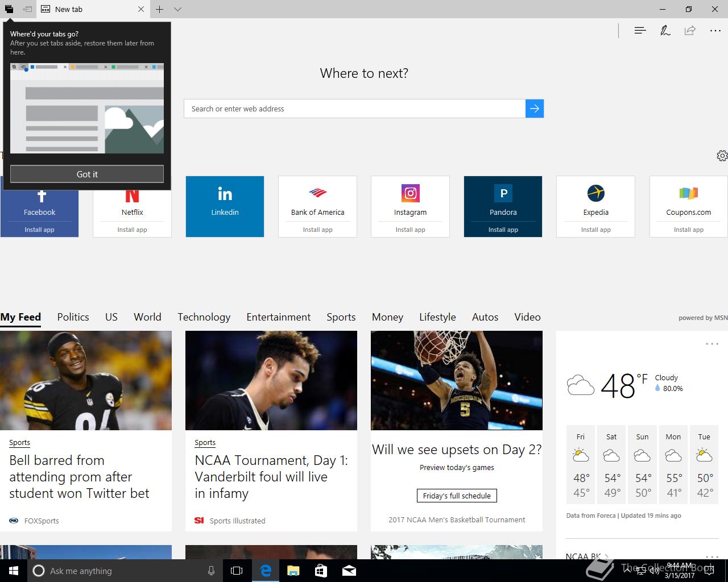728x582 pixels.
Task: Open the Bell barred from prom photo
Action: (86, 380)
